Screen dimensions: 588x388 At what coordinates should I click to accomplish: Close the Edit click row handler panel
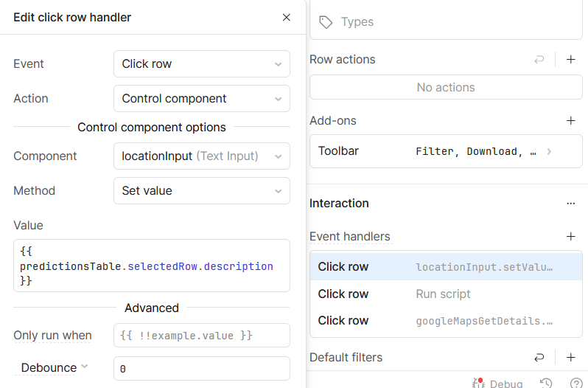[286, 18]
